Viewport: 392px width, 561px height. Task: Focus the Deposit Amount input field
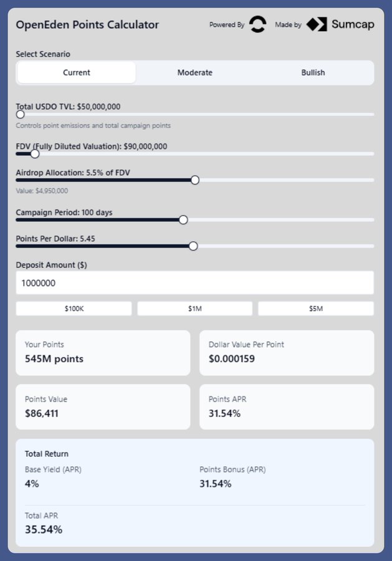coord(195,282)
